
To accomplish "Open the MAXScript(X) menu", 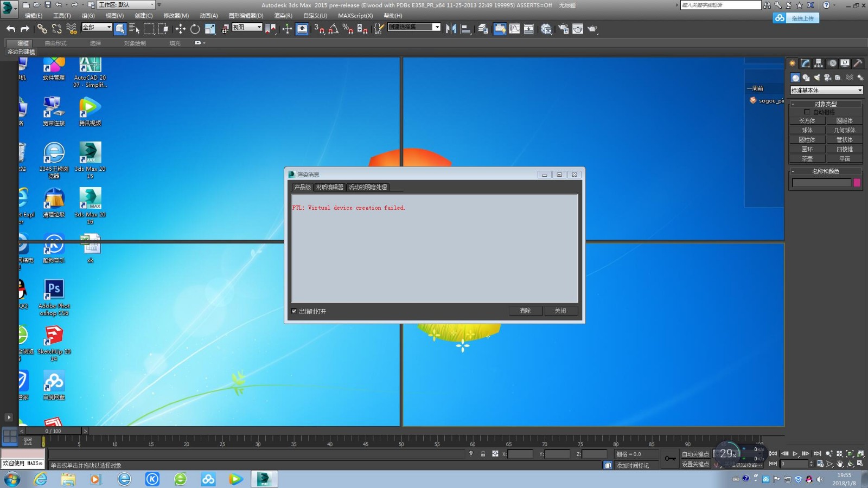I will pyautogui.click(x=355, y=16).
